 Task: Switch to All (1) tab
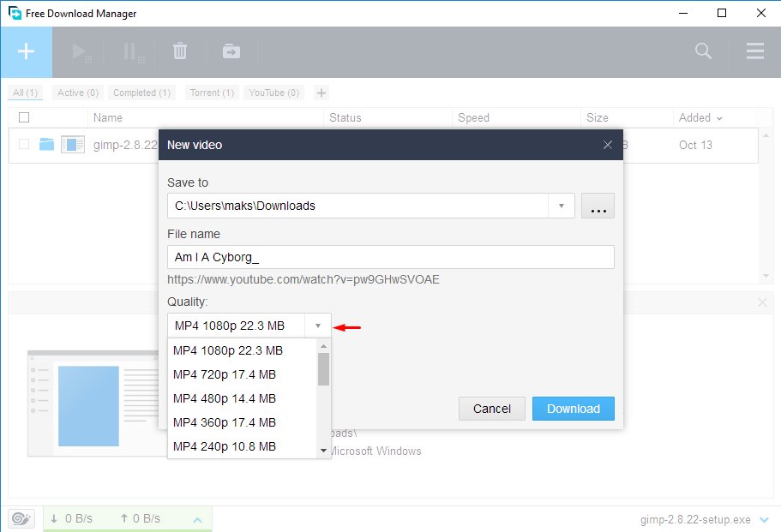[25, 93]
